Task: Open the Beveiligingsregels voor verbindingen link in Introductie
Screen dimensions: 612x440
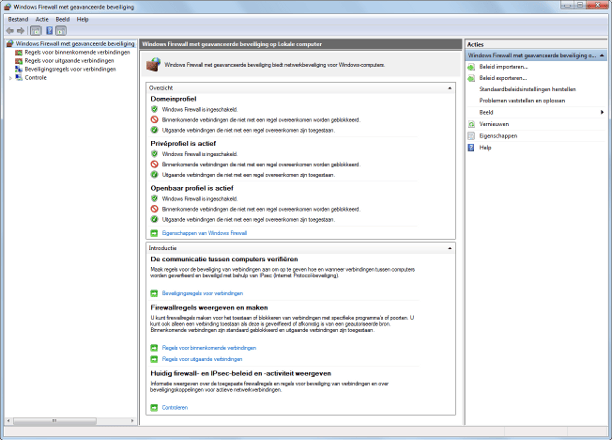Action: pyautogui.click(x=203, y=293)
